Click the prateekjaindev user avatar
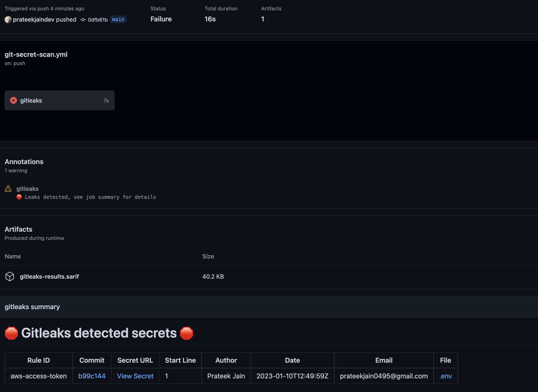This screenshot has height=392, width=538. point(8,19)
